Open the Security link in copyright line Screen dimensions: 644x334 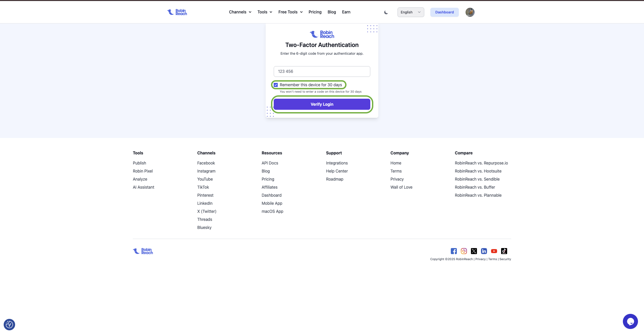click(505, 259)
